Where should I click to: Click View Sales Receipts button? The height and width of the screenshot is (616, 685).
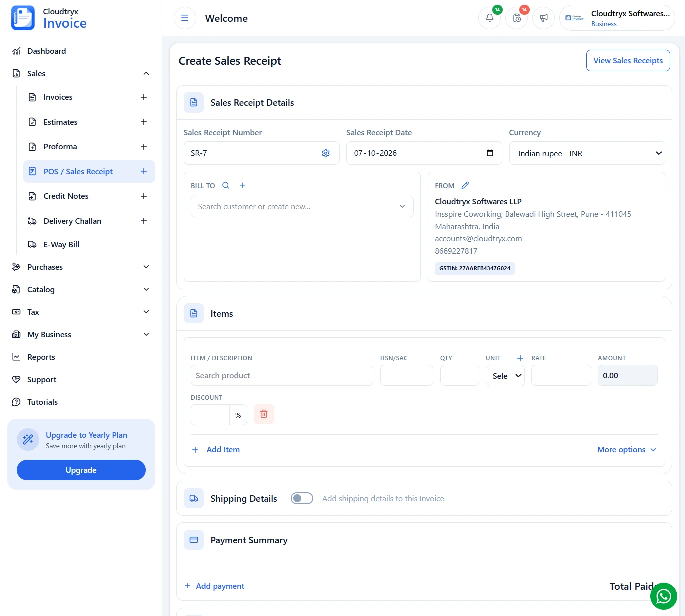point(628,61)
